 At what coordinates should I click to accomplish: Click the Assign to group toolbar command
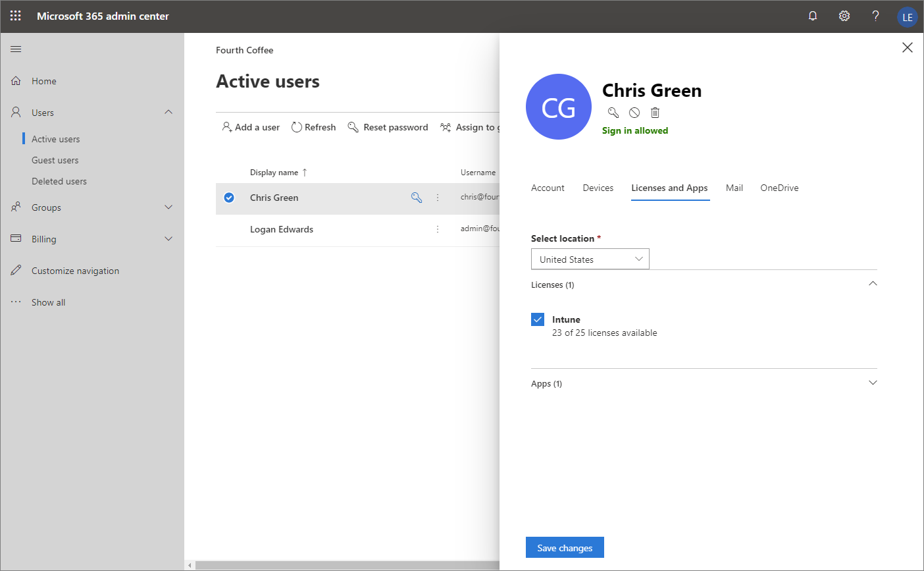point(470,127)
